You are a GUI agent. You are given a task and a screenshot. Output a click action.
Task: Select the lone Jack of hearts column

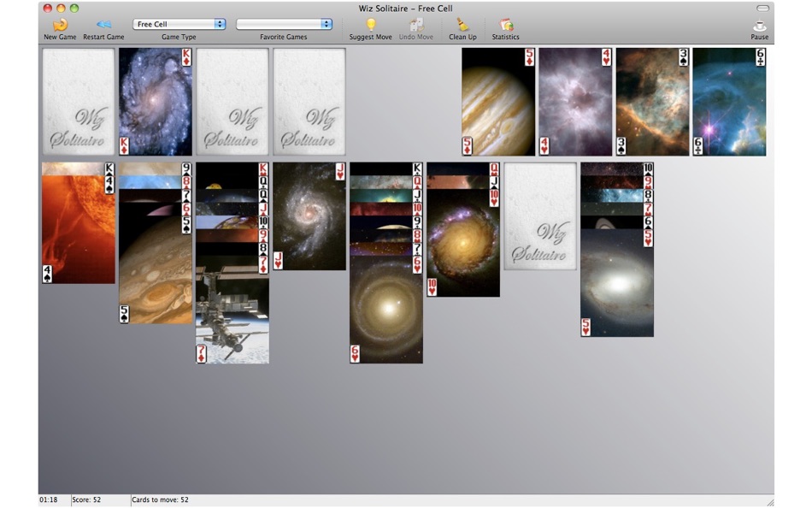[x=309, y=216]
